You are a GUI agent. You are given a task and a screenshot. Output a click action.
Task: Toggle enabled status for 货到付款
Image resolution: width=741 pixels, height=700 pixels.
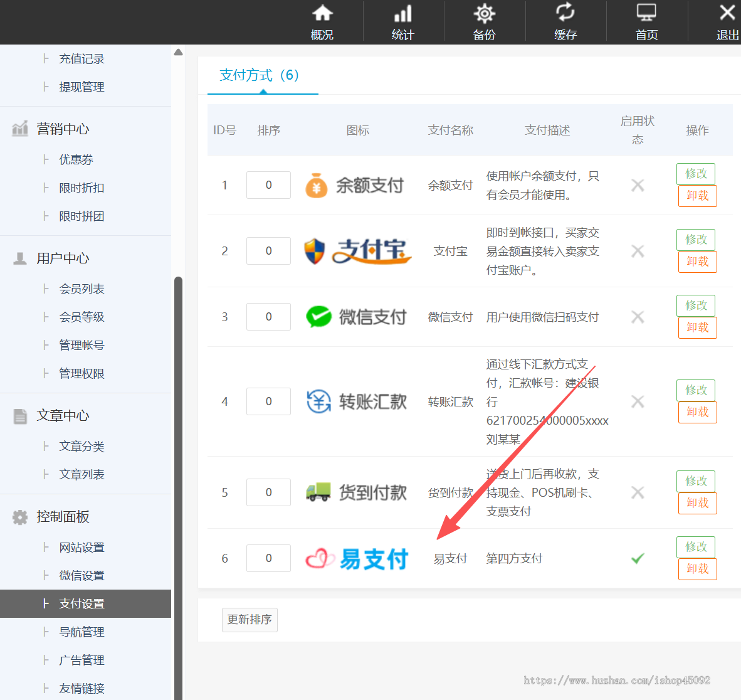638,492
